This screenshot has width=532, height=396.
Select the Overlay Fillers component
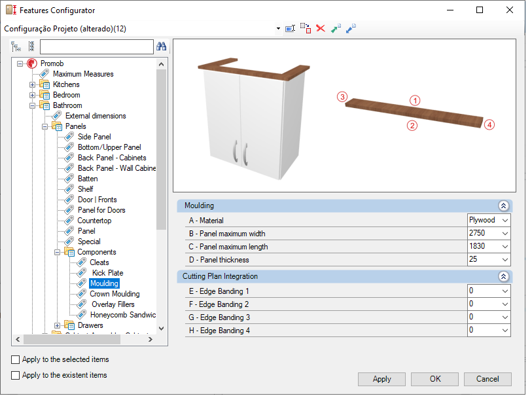click(x=113, y=305)
